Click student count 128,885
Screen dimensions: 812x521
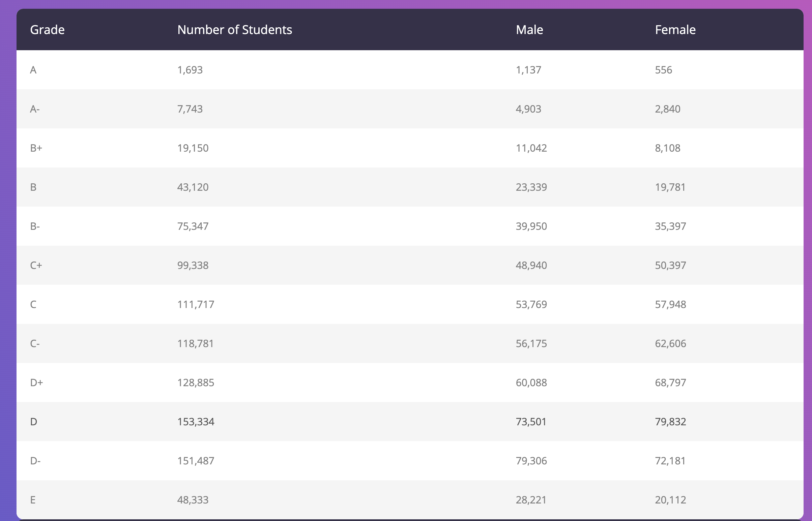click(196, 382)
